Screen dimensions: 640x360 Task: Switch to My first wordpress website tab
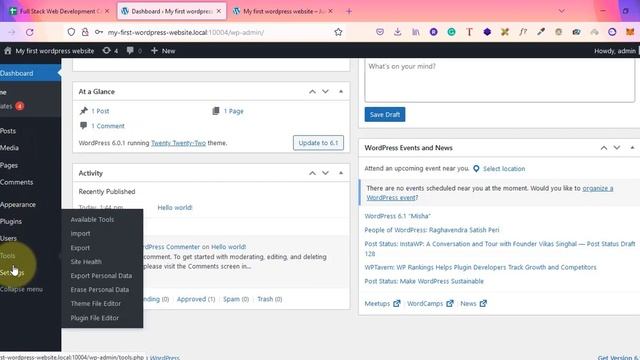[x=284, y=11]
